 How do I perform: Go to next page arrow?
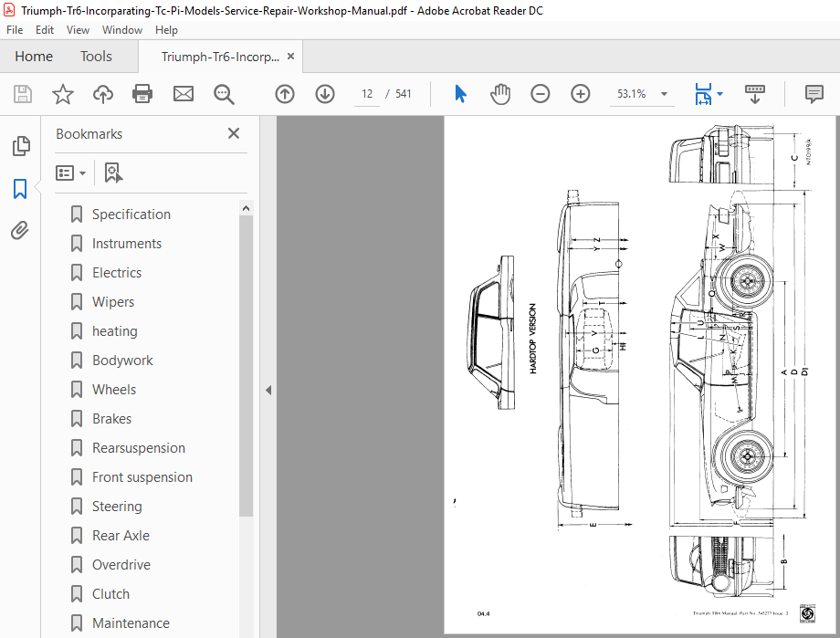(325, 94)
